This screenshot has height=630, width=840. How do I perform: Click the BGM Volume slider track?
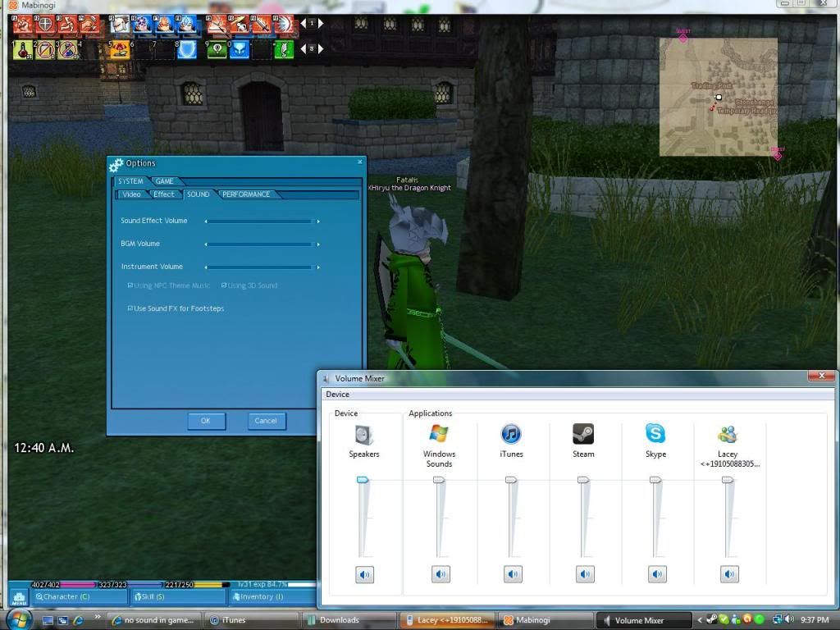click(262, 244)
